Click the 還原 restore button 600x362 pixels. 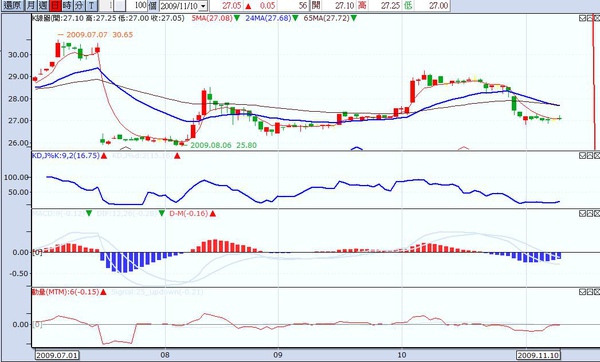[x=13, y=5]
